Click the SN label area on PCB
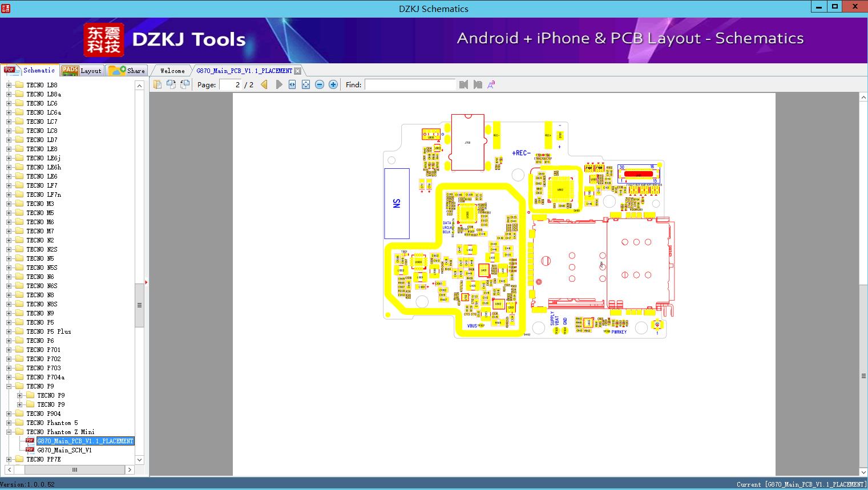868x490 pixels. pos(397,204)
